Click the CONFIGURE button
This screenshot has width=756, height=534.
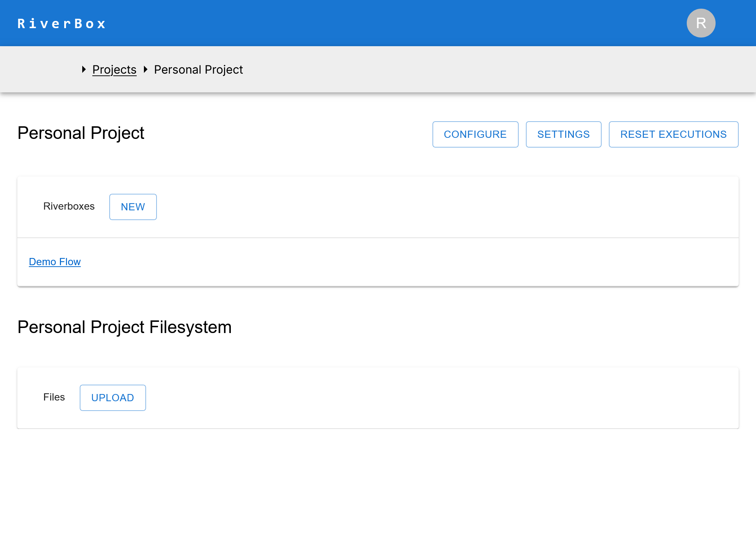475,134
